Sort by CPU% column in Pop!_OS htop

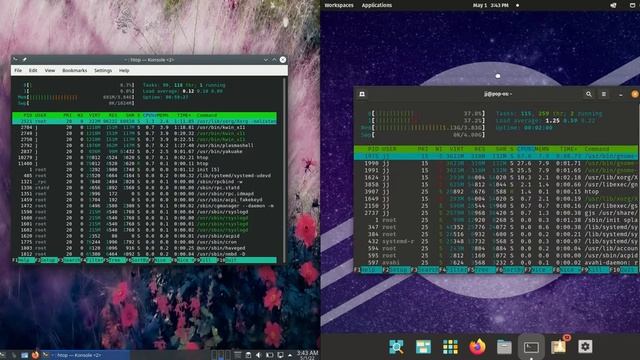point(525,149)
